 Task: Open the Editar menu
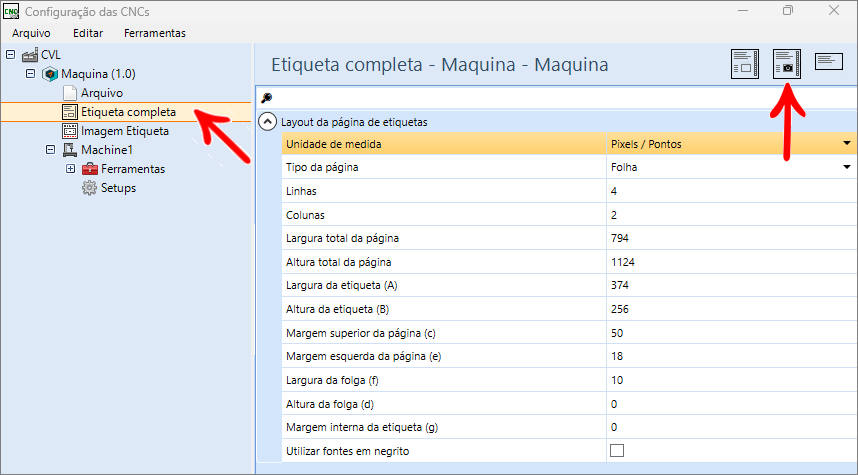click(88, 33)
